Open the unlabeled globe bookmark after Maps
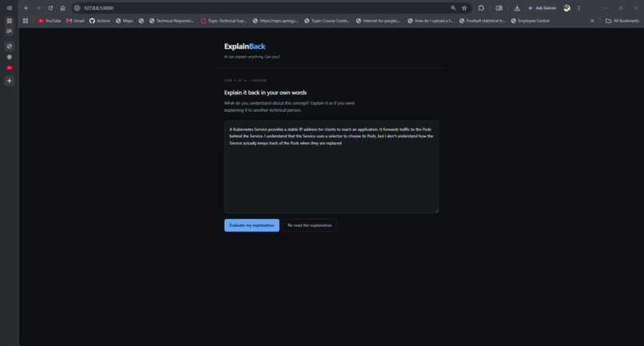 tap(141, 21)
